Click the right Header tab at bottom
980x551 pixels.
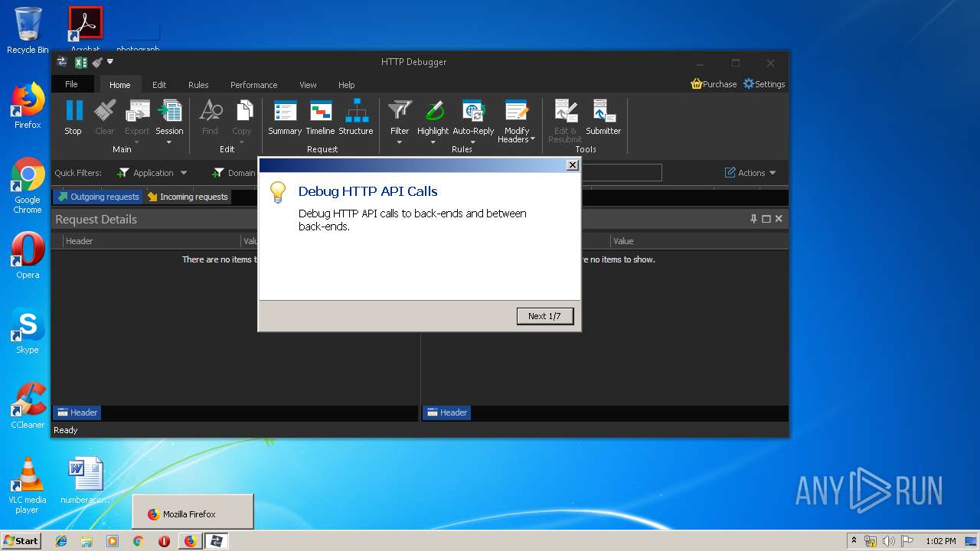pyautogui.click(x=446, y=412)
